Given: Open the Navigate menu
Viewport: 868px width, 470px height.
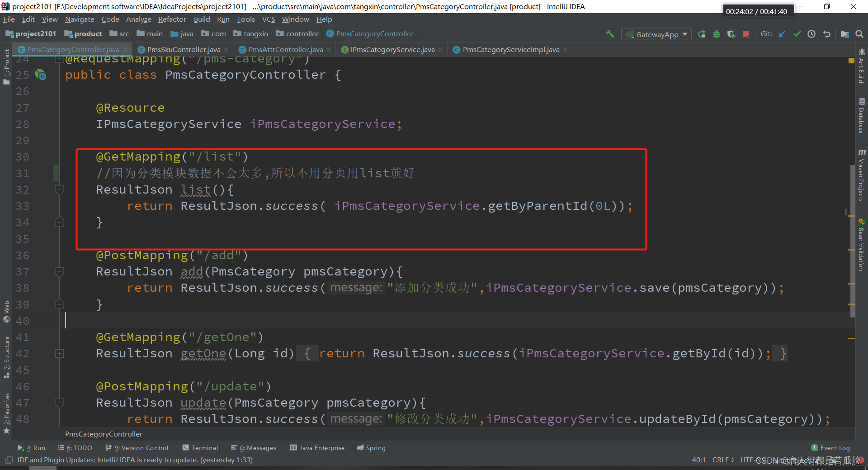Looking at the screenshot, I should pos(80,19).
